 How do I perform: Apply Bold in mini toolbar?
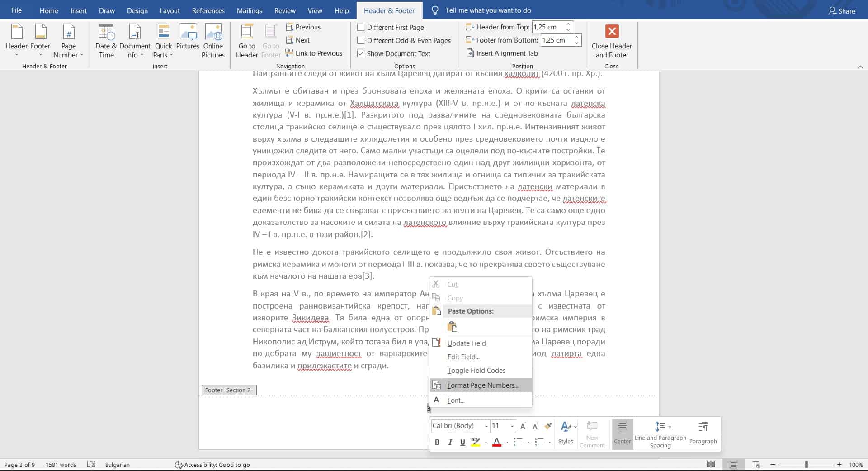point(437,442)
